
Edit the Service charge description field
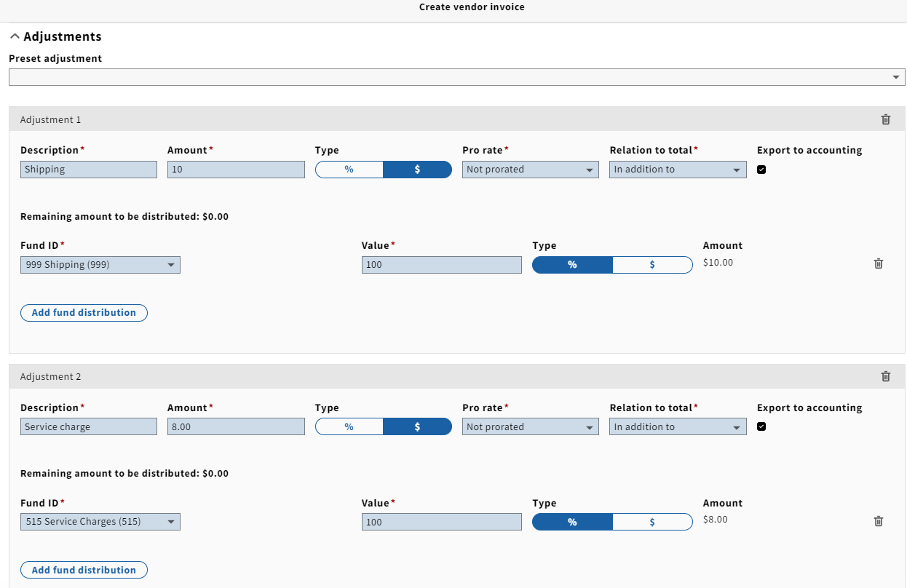[x=89, y=427]
